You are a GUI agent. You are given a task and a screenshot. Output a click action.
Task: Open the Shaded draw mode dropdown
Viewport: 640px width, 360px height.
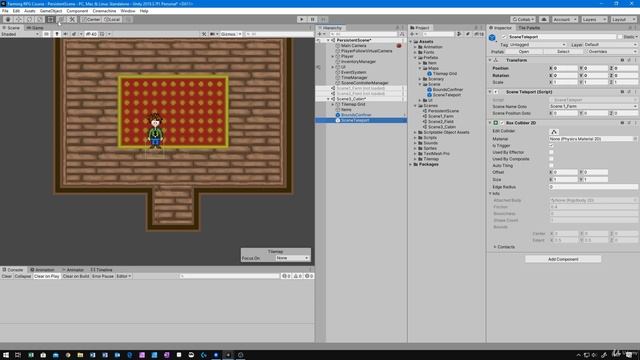(x=20, y=34)
